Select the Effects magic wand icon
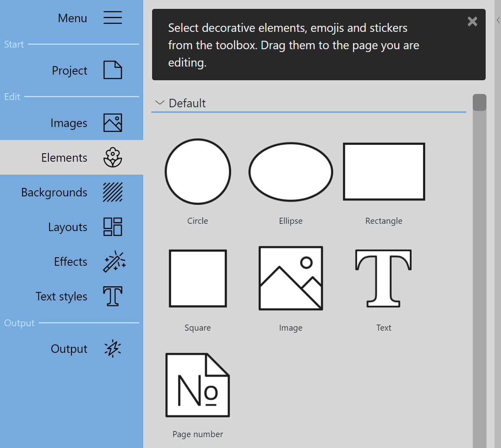The height and width of the screenshot is (448, 501). pyautogui.click(x=113, y=261)
